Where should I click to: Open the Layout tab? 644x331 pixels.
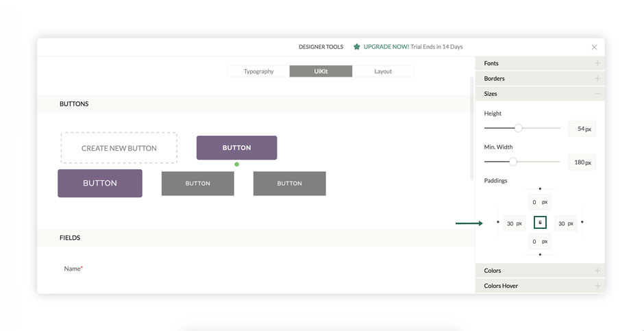click(383, 71)
